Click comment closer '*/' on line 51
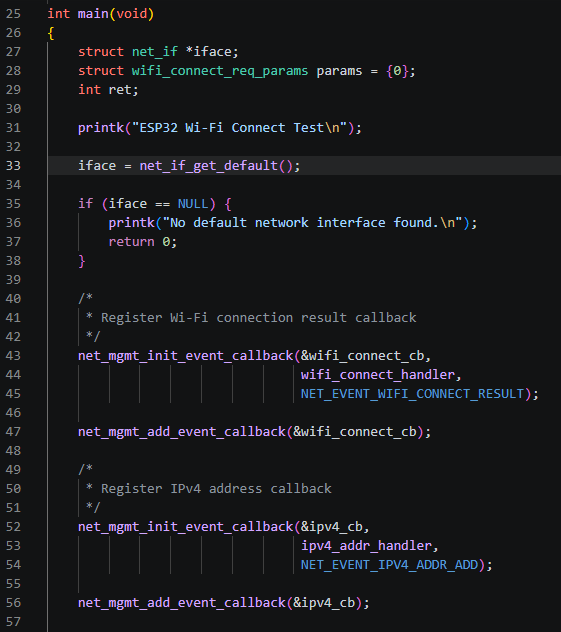The height and width of the screenshot is (632, 561). tap(93, 507)
